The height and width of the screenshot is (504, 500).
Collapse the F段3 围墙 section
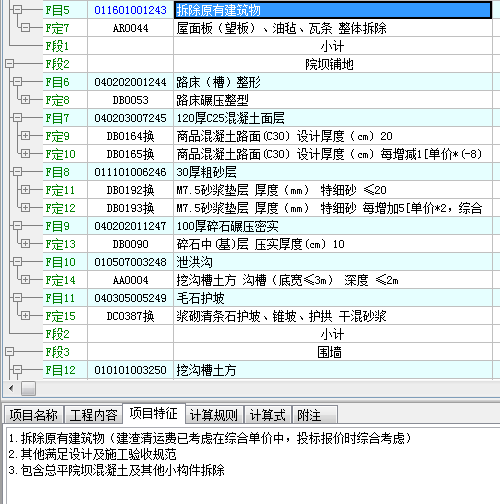point(10,352)
